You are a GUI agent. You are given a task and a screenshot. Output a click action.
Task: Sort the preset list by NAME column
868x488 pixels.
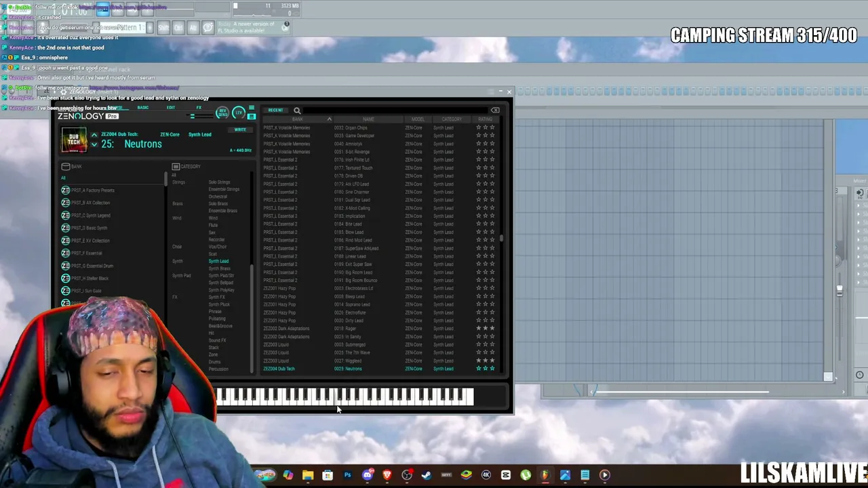[x=368, y=119]
